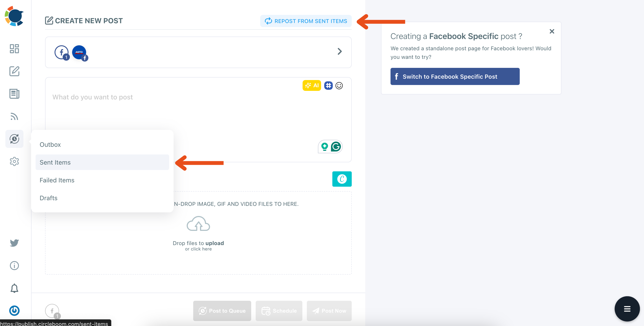The image size is (644, 326).
Task: Click the RSS feed sidebar icon
Action: click(14, 116)
